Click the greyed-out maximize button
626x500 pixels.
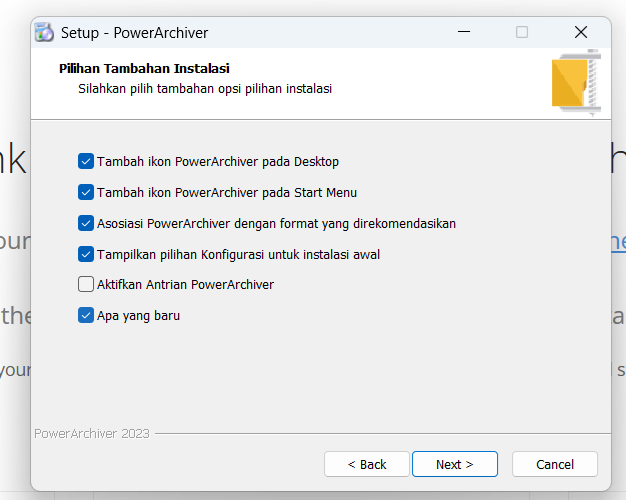[522, 32]
